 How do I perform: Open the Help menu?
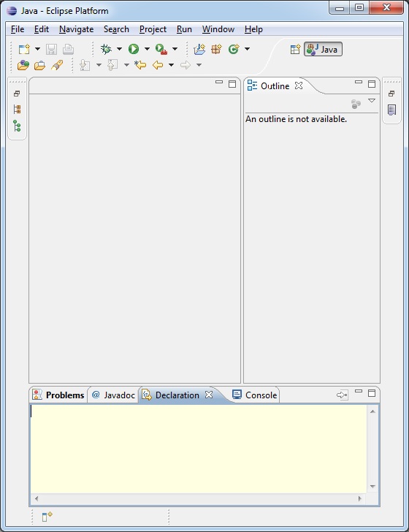pyautogui.click(x=253, y=29)
